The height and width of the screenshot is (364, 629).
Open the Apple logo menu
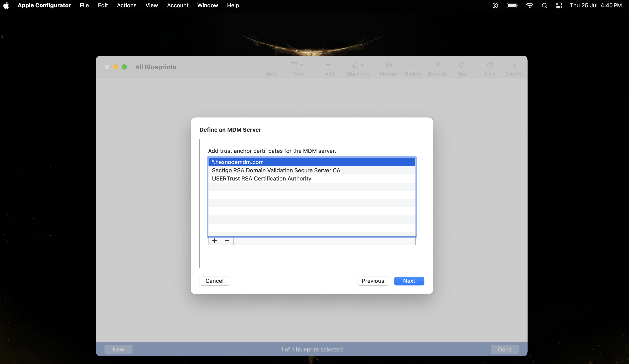[6, 5]
